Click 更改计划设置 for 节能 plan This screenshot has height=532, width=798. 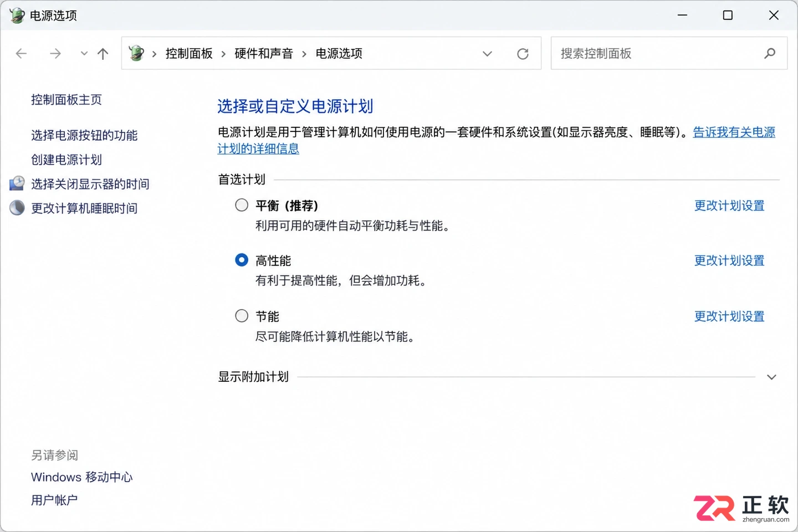(x=729, y=316)
